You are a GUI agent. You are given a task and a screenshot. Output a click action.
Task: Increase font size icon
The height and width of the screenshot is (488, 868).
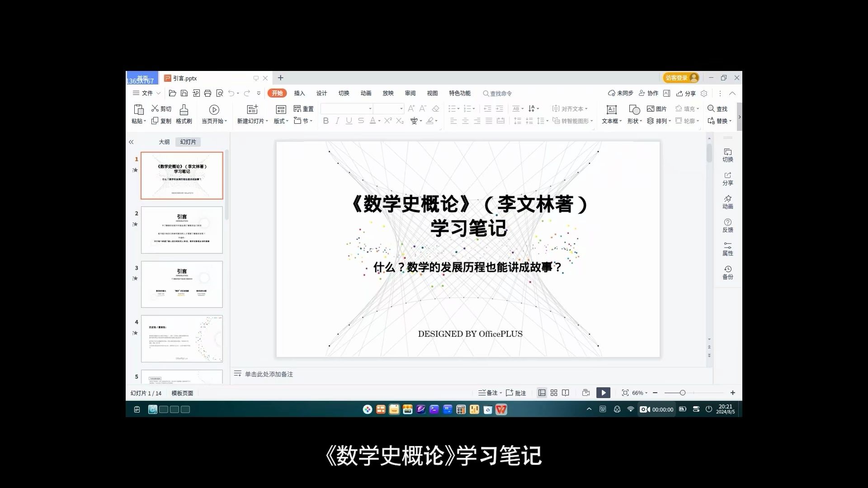tap(411, 108)
